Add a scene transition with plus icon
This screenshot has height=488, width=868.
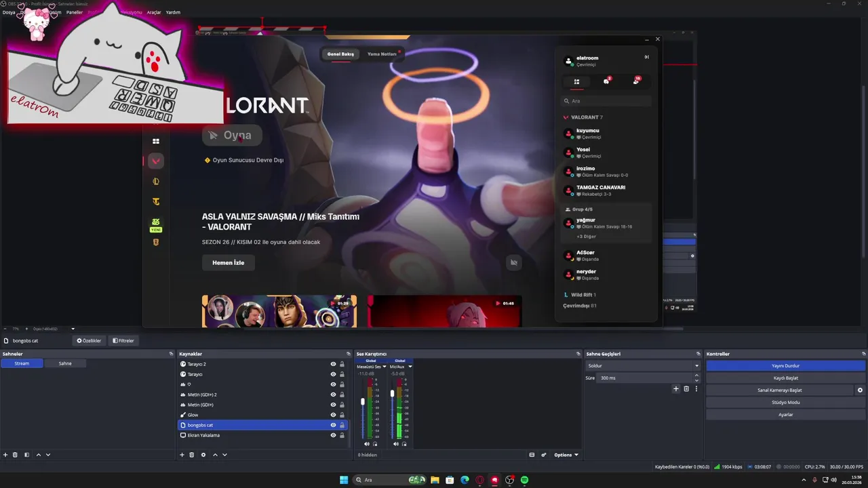(675, 389)
